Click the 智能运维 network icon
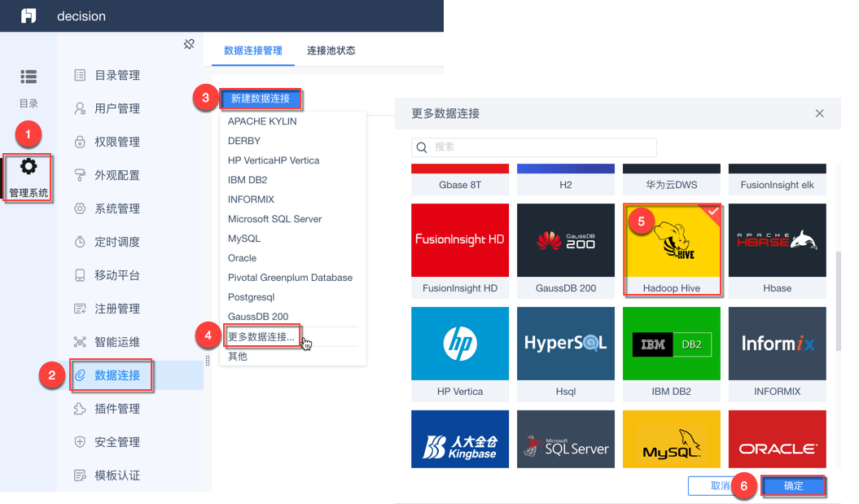Screen dimensions: 859x504 tap(80, 343)
